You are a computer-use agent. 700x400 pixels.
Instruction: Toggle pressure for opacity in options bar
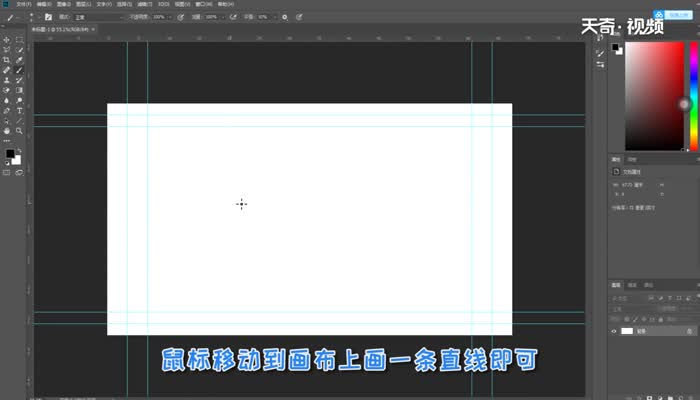pyautogui.click(x=181, y=17)
